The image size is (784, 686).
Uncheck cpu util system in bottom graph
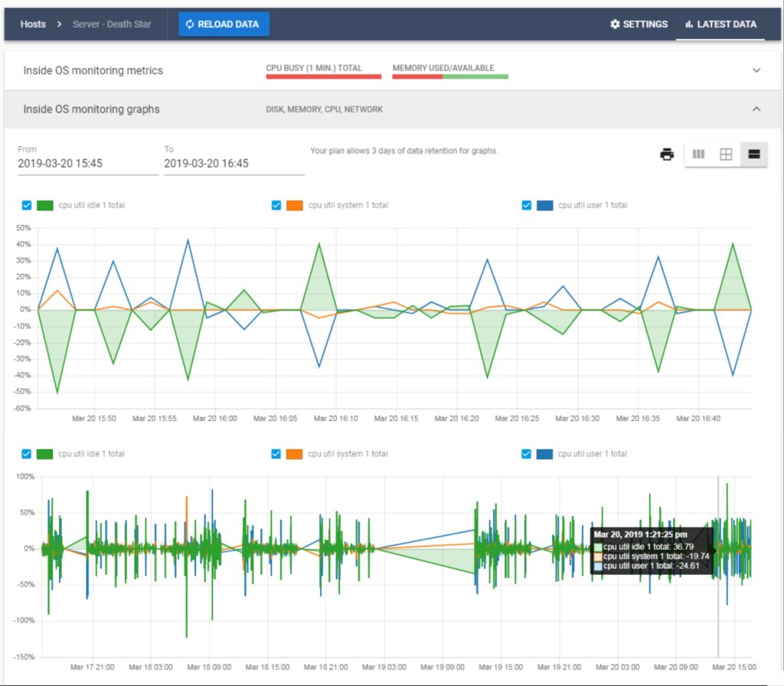coord(276,453)
